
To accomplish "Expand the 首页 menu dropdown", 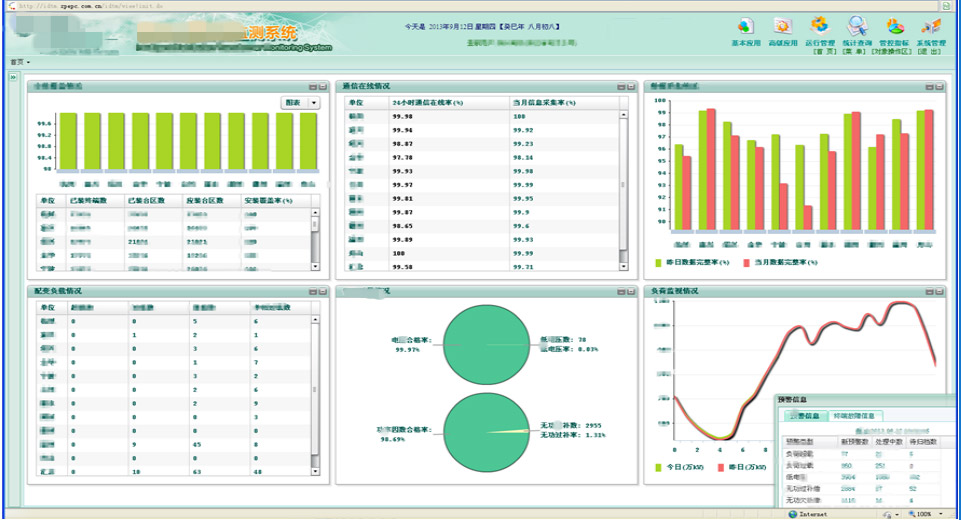I will click(20, 62).
